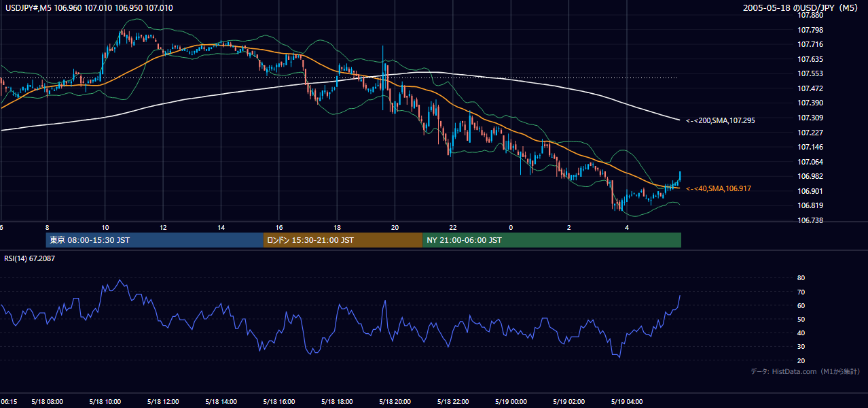
Task: Click RSI scale level 30
Action: (801, 346)
